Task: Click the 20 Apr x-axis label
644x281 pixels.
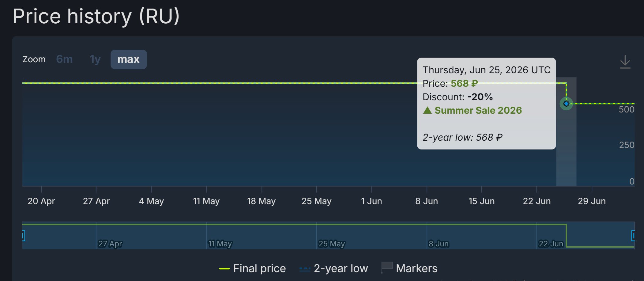Action: [x=41, y=201]
